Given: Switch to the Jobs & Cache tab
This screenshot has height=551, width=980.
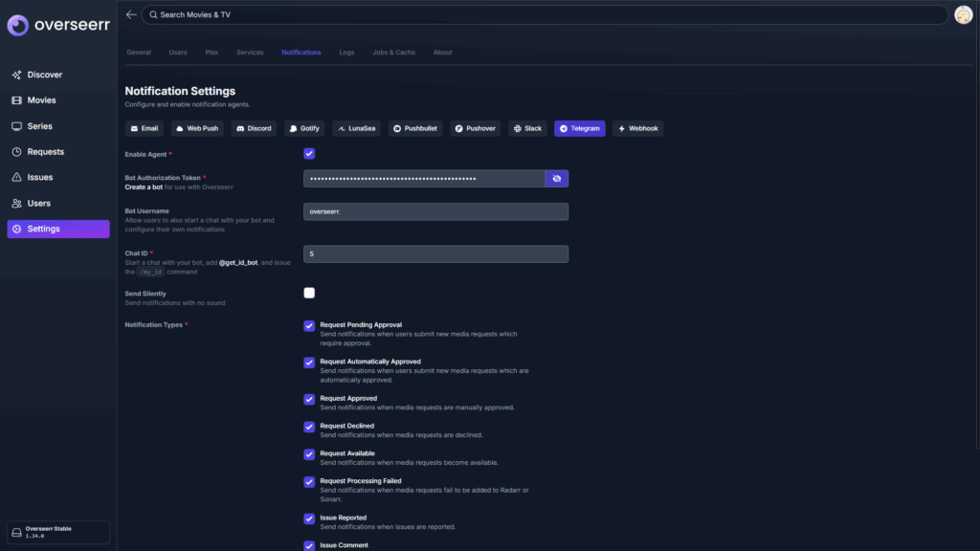Looking at the screenshot, I should point(393,53).
